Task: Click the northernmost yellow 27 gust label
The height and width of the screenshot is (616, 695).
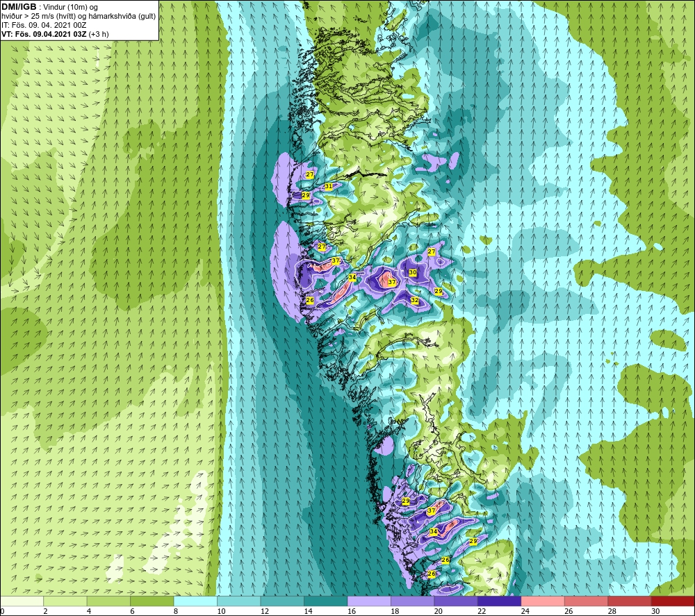Action: pos(310,174)
